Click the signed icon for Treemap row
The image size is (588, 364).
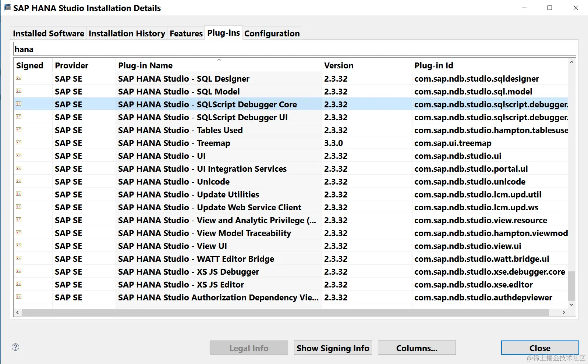(x=19, y=142)
